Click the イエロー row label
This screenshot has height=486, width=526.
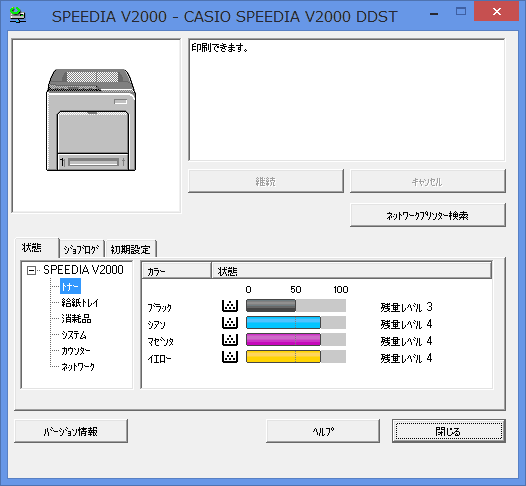coord(159,359)
